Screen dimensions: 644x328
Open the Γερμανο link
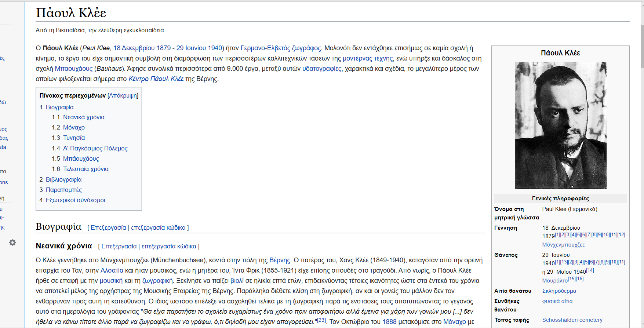[252, 48]
